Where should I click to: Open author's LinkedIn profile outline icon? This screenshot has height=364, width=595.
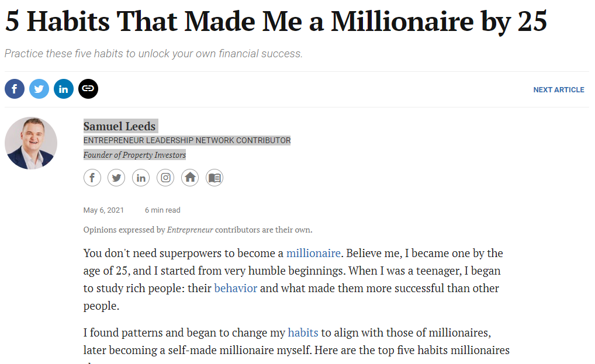141,178
